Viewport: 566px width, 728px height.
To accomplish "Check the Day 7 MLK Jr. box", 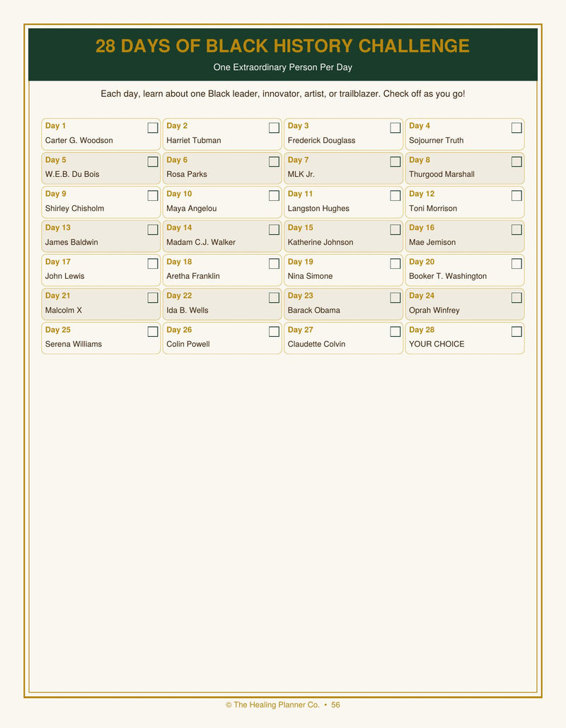I will (x=395, y=161).
